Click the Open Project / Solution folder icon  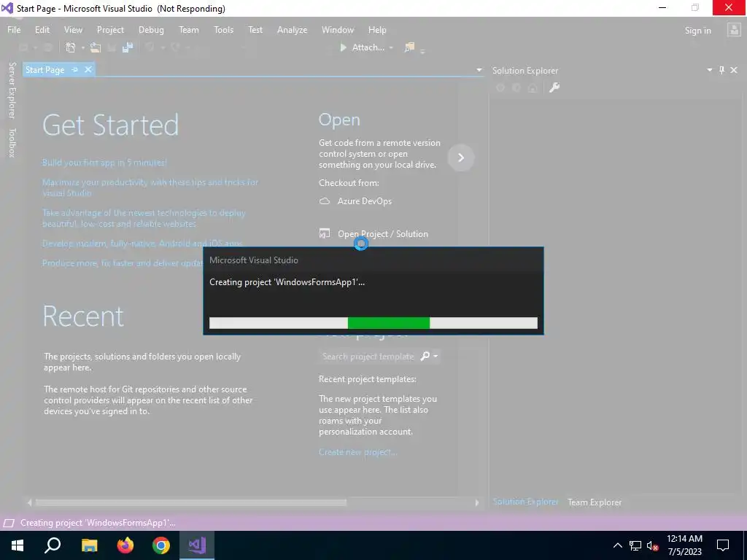coord(325,233)
